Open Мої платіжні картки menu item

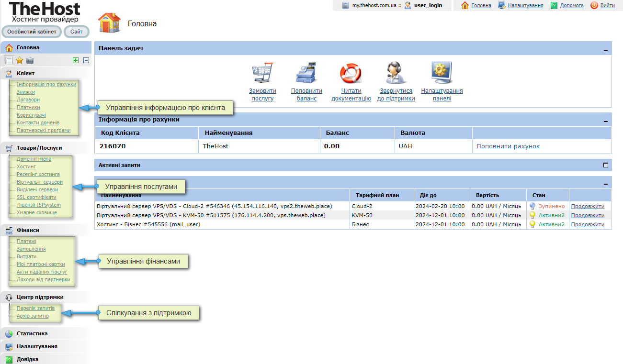(41, 264)
